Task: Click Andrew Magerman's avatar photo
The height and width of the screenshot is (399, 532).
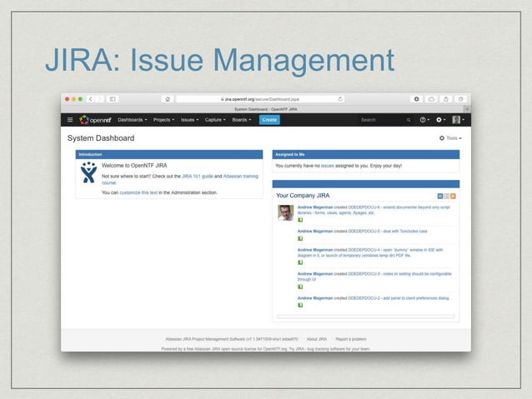Action: coord(286,213)
